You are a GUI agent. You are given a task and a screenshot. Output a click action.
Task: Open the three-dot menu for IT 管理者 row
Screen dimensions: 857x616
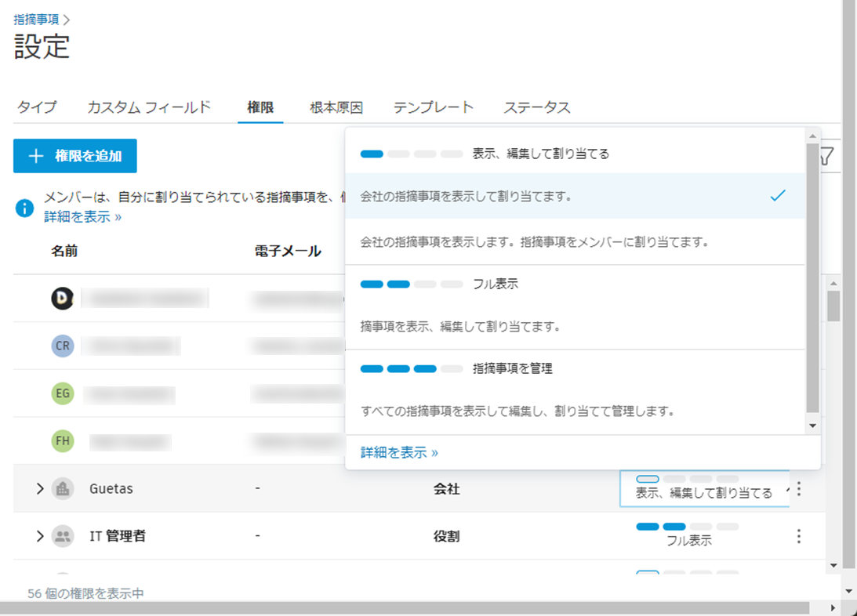pyautogui.click(x=798, y=536)
